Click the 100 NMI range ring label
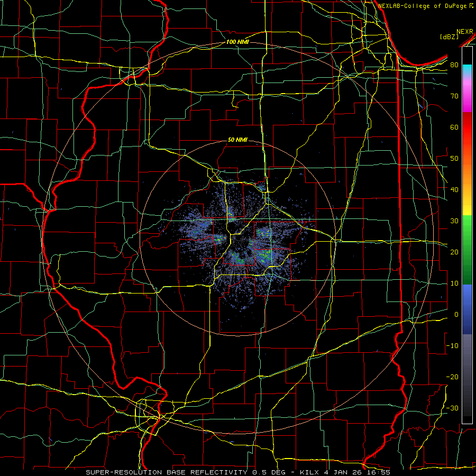 coord(237,42)
